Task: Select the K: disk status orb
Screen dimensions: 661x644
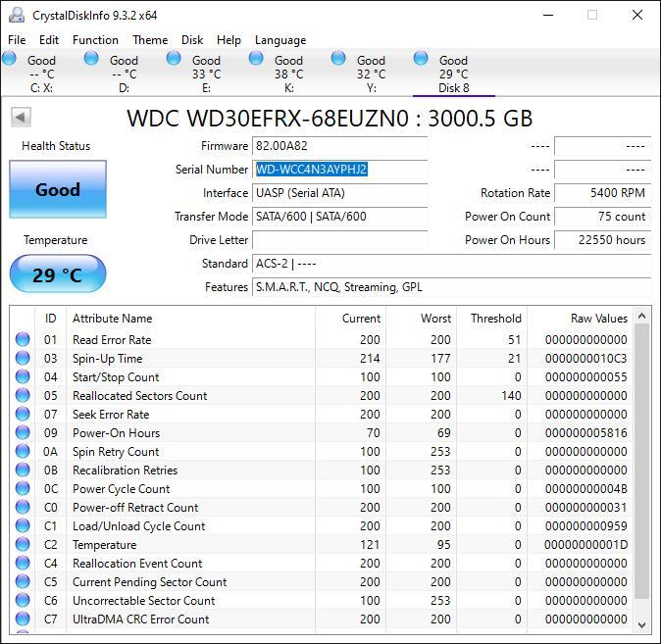Action: click(256, 58)
